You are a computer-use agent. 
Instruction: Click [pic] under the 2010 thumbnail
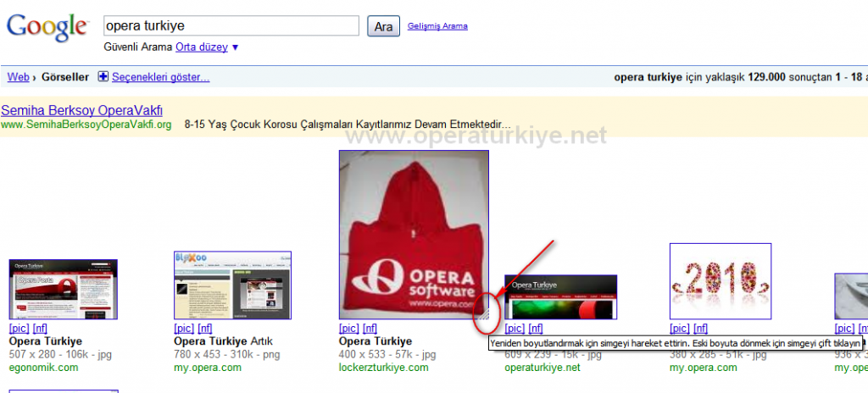(680, 329)
